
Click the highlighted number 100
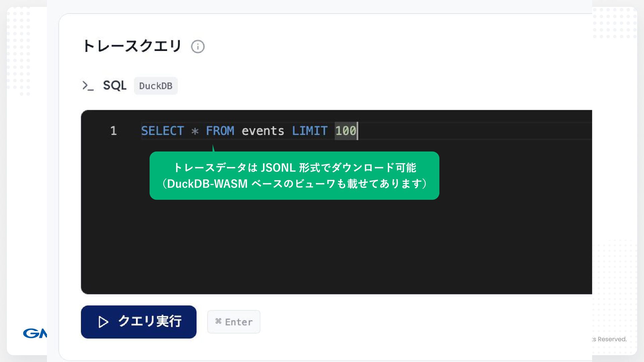click(x=345, y=131)
